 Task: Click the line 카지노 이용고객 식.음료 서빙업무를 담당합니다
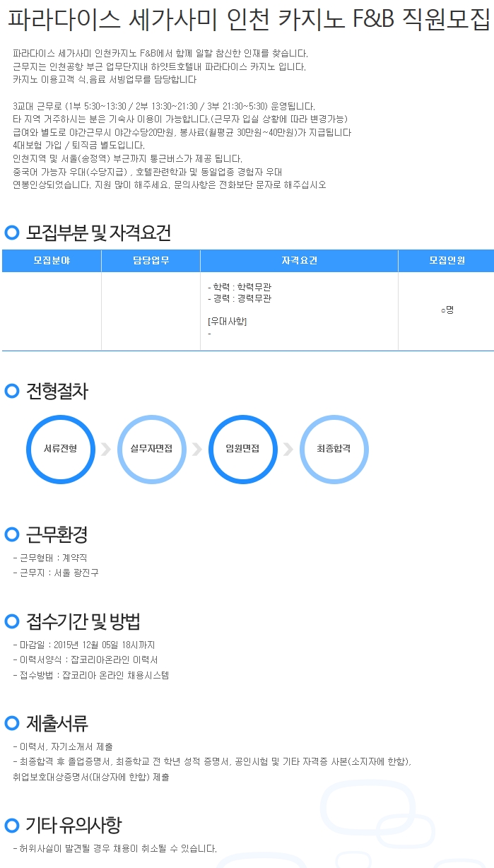[105, 80]
